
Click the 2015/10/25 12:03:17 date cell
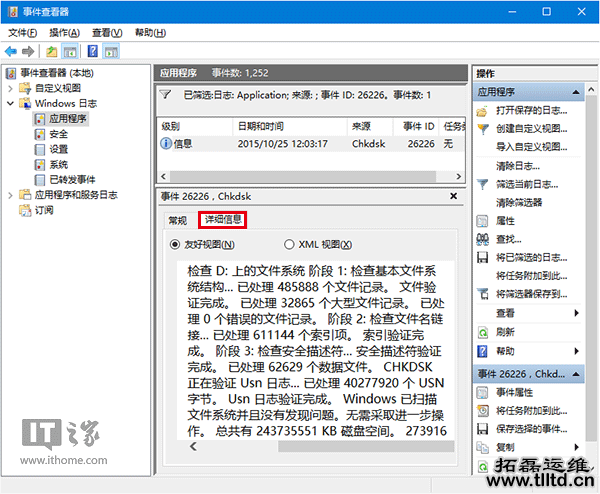coord(282,144)
